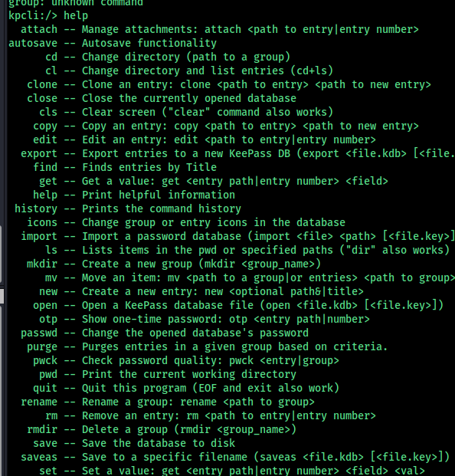Click the 'open' KeePass database command
This screenshot has height=476, width=455.
click(45, 305)
